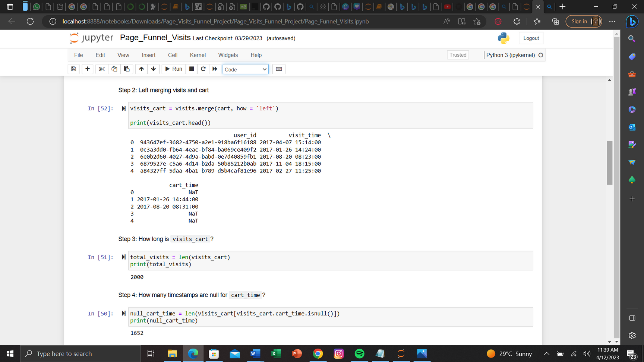Restart the kernel icon
This screenshot has height=362, width=644.
coord(203,69)
